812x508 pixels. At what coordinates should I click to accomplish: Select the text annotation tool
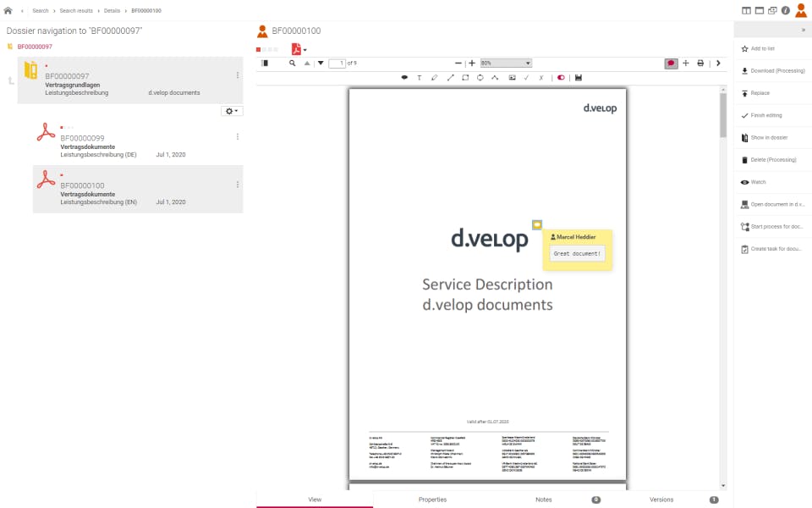pyautogui.click(x=420, y=77)
